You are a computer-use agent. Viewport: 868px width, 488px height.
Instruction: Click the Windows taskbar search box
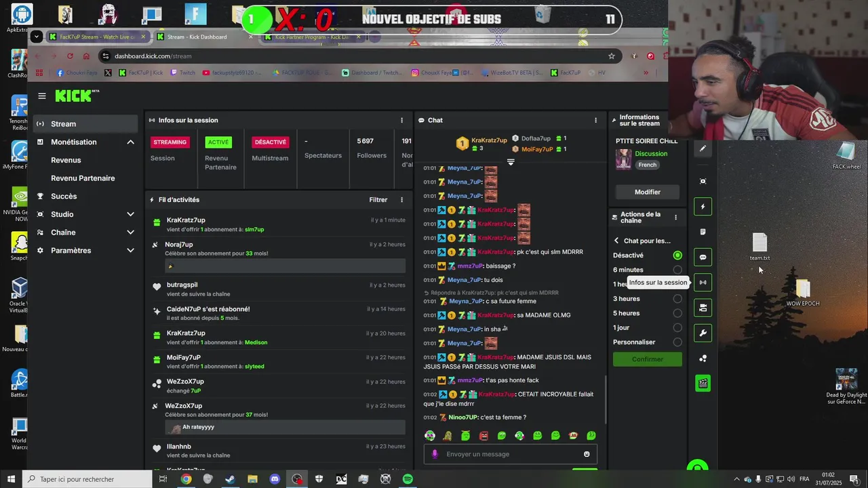[x=88, y=479]
